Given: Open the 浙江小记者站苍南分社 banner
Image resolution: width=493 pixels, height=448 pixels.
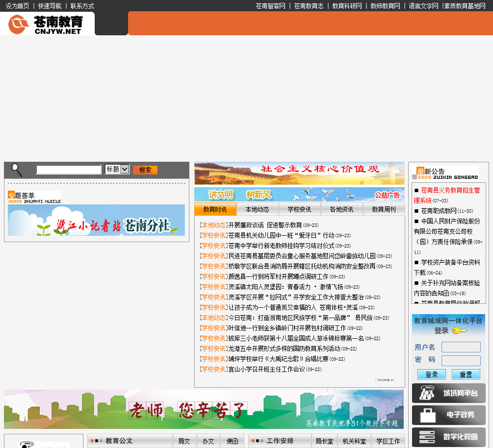Looking at the screenshot, I should (x=96, y=220).
